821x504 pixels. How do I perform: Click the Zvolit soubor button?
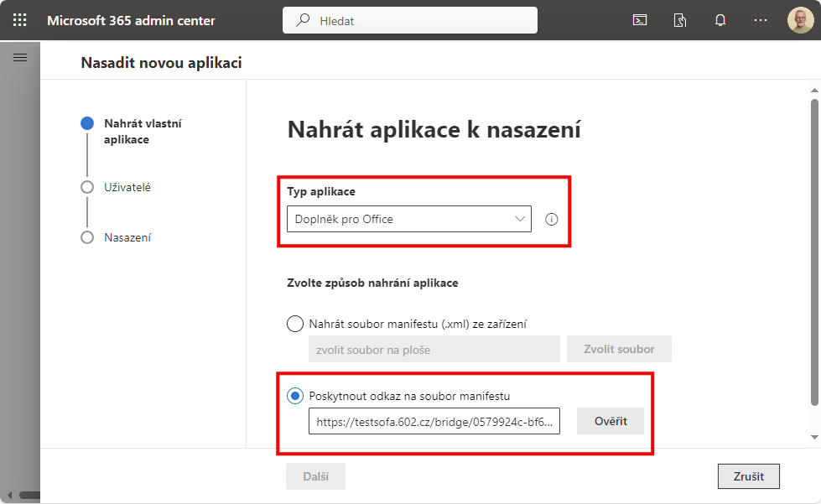[619, 349]
